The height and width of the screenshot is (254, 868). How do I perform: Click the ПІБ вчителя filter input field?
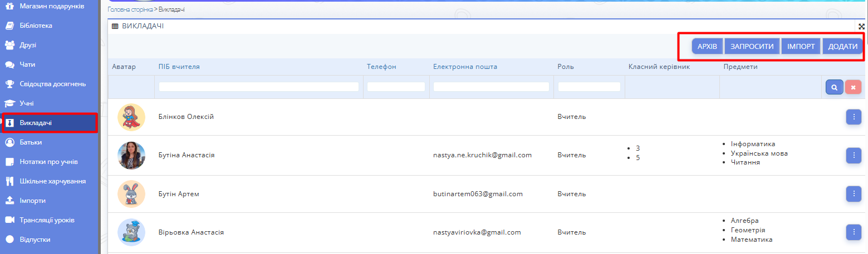pos(258,87)
